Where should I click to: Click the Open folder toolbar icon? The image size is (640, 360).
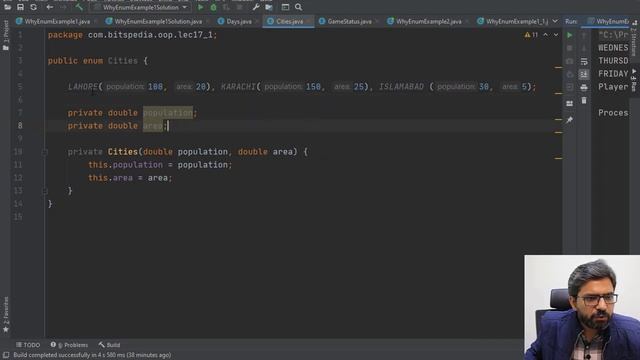click(x=7, y=7)
